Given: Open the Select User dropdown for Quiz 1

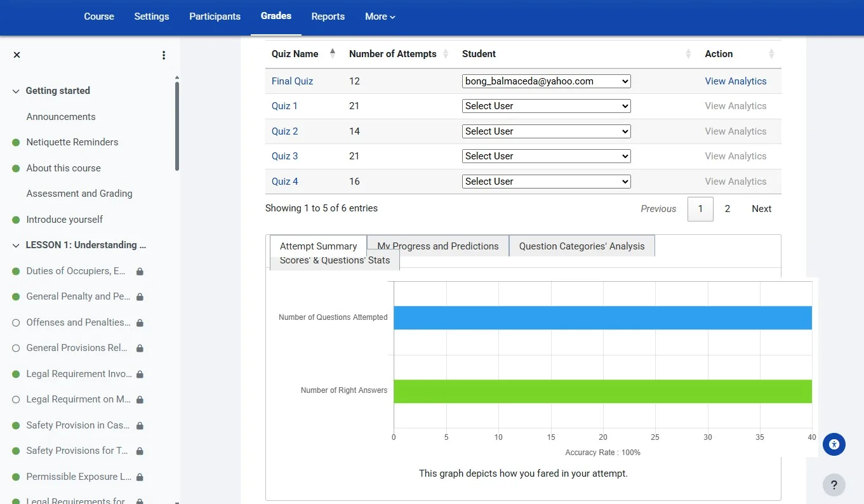Looking at the screenshot, I should (x=545, y=106).
